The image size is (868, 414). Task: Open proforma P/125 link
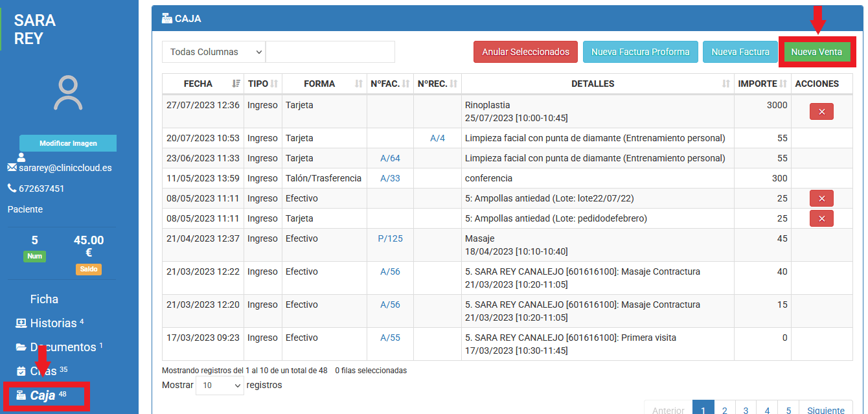[x=390, y=238]
